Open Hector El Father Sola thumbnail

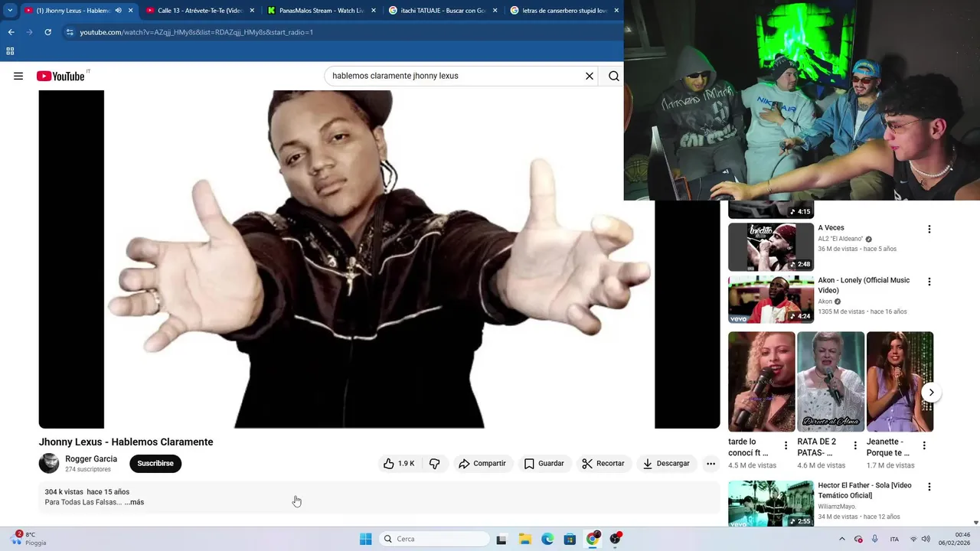(771, 504)
